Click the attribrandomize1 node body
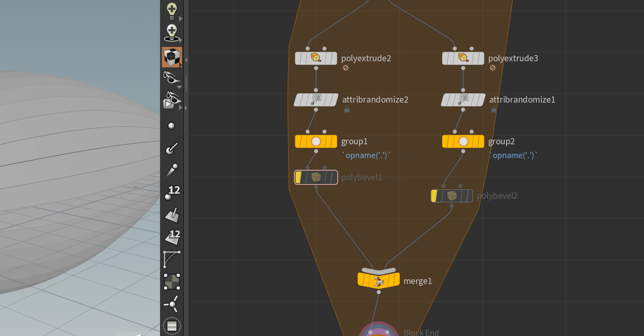This screenshot has height=336, width=644. pos(463,100)
